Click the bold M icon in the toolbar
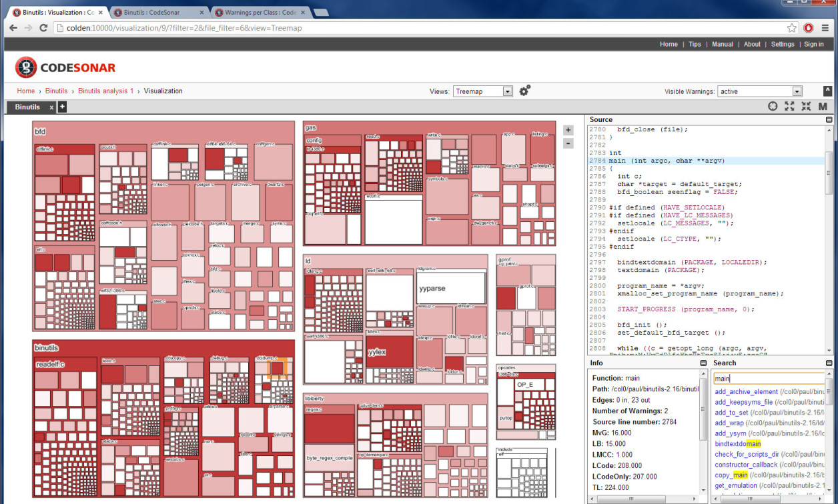 coord(823,107)
